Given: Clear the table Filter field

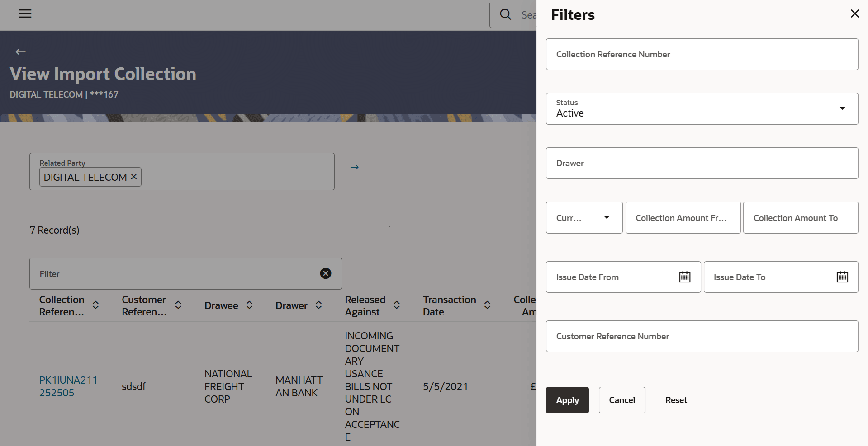Looking at the screenshot, I should tap(326, 273).
